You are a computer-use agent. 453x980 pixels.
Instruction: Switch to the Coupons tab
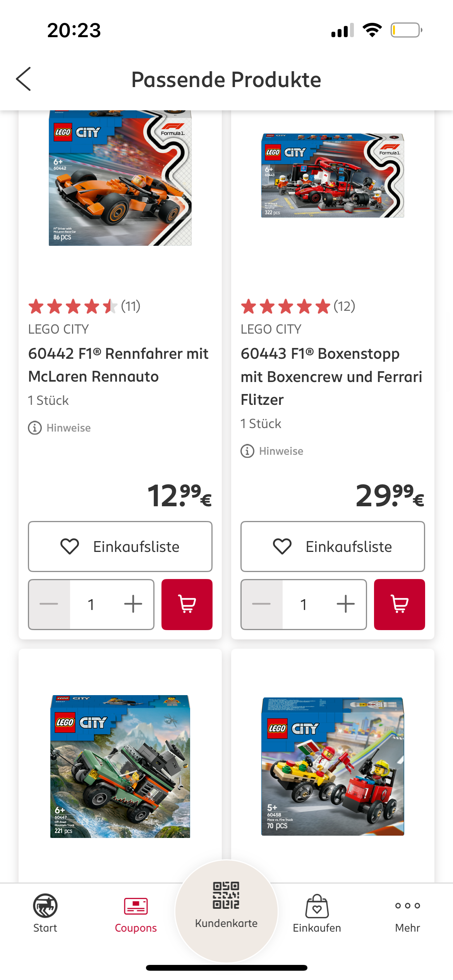[136, 913]
